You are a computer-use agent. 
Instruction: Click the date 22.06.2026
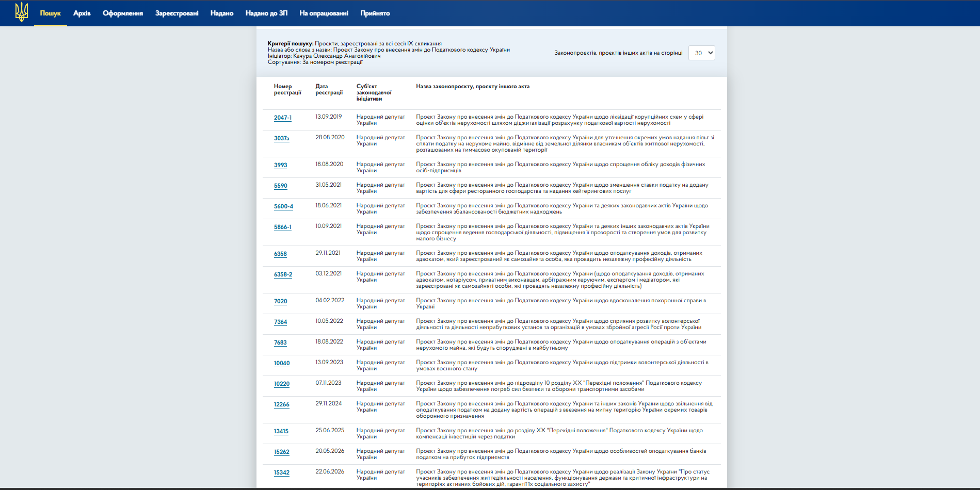tap(330, 471)
